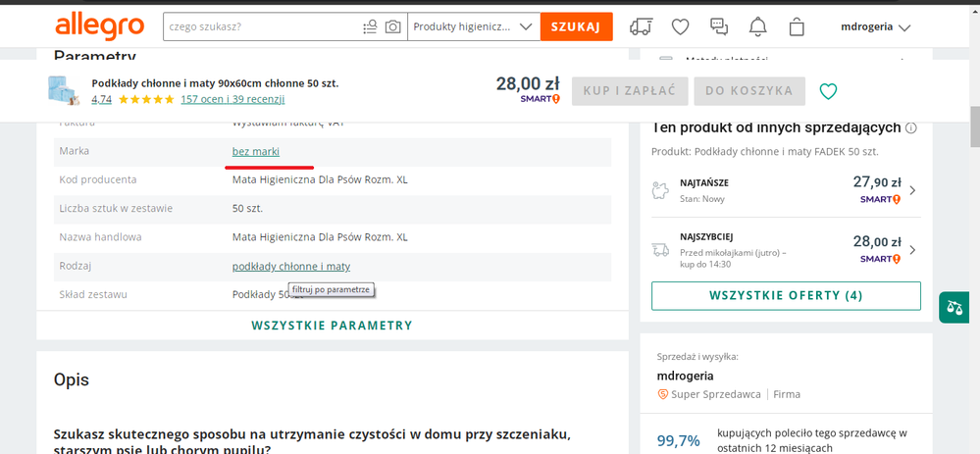Open product comparison scale icon
This screenshot has height=454, width=980.
pos(955,307)
